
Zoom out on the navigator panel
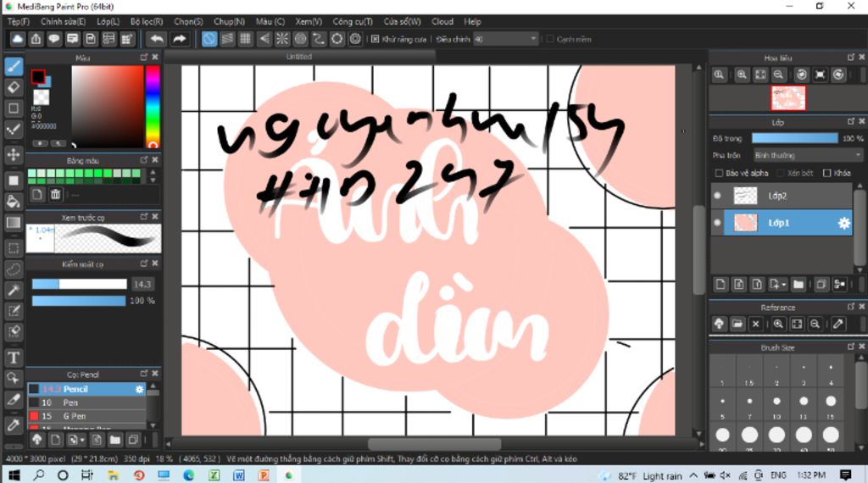[779, 75]
